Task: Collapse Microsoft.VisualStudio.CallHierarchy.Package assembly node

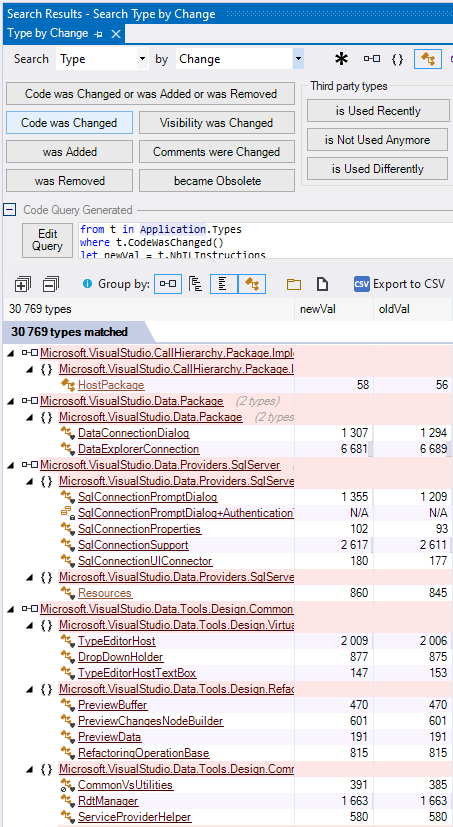Action: click(12, 353)
